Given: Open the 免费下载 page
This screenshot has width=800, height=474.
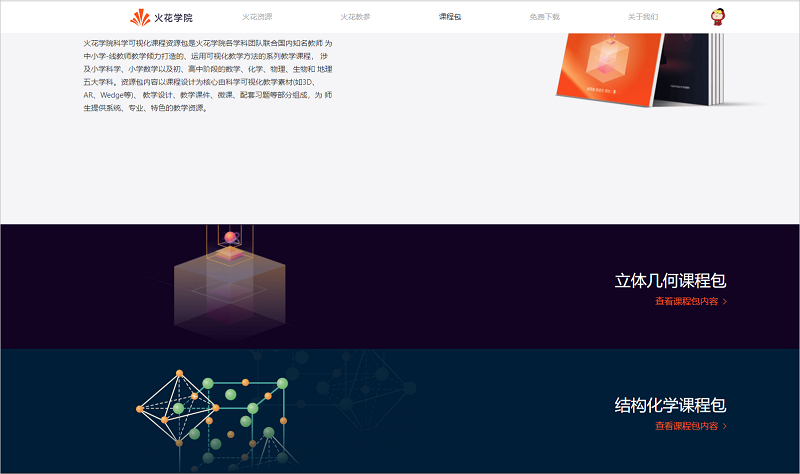Looking at the screenshot, I should coord(545,17).
